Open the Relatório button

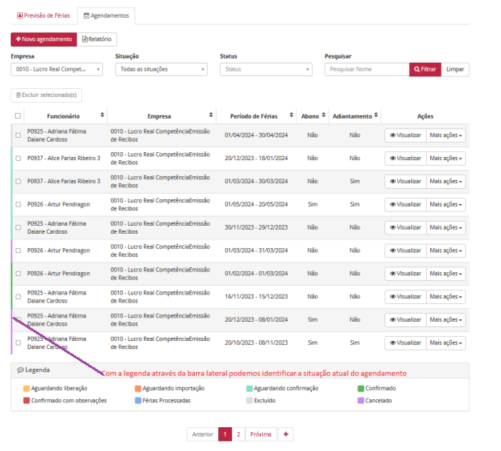click(97, 39)
